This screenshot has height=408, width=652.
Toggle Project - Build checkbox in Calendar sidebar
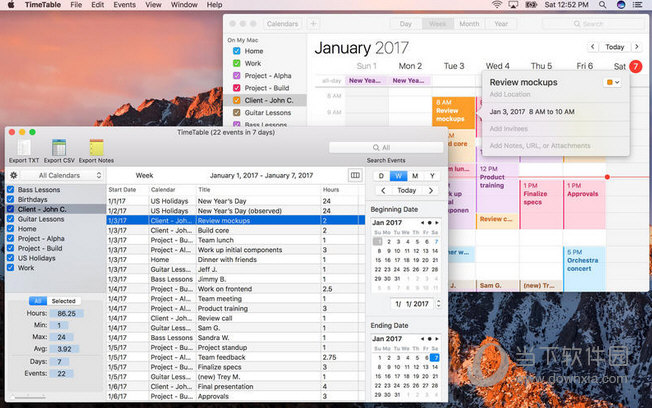coord(237,88)
